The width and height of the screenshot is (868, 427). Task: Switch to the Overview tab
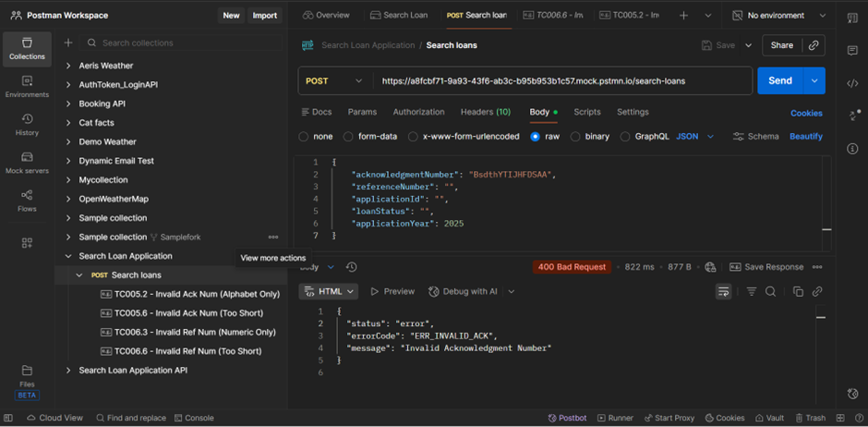tap(326, 16)
